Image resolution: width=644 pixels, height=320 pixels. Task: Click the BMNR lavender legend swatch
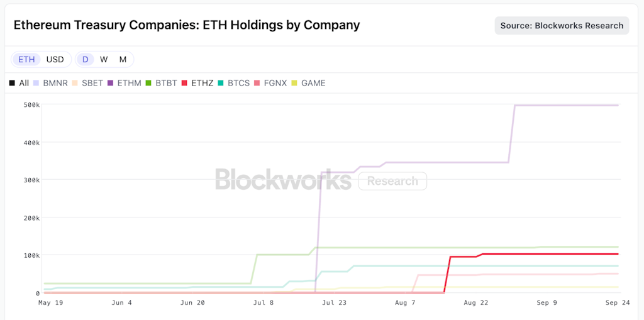point(36,83)
